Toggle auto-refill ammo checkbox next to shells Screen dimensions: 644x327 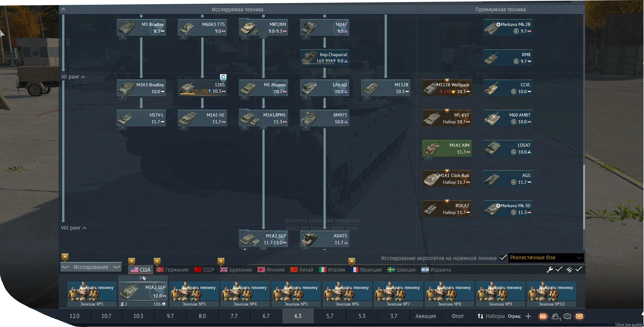point(578,270)
